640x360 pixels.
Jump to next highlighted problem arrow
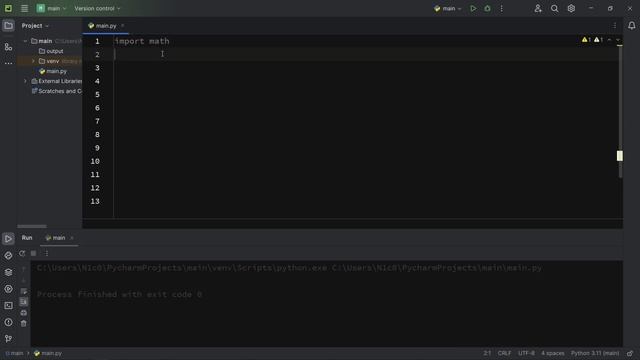click(618, 40)
